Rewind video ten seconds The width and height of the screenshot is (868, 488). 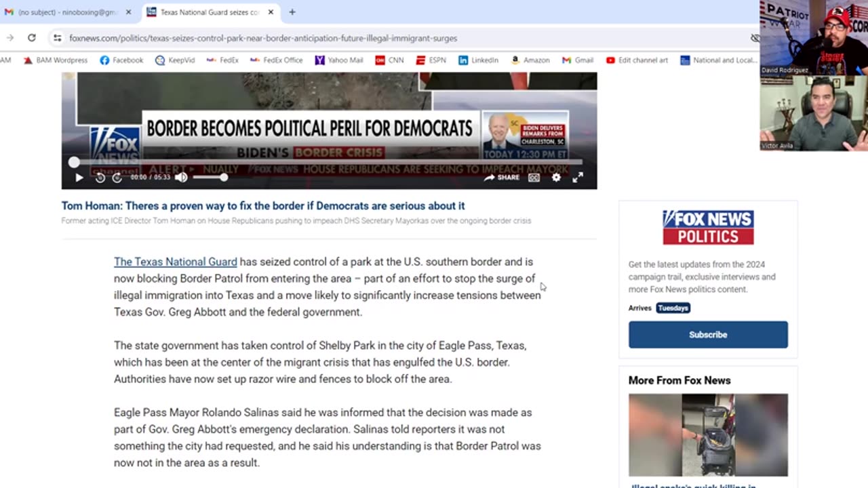100,178
